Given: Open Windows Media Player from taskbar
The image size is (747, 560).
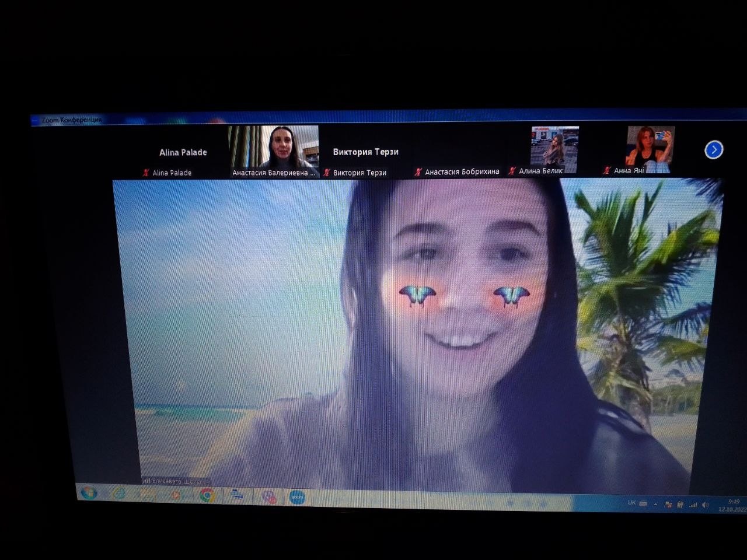Looking at the screenshot, I should coord(176,495).
